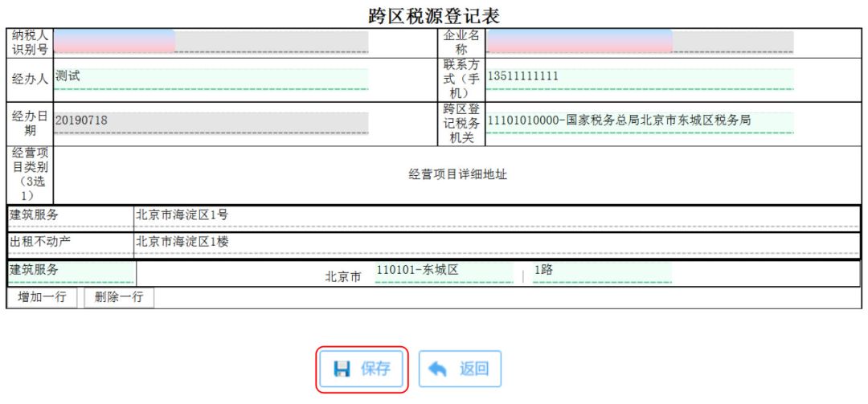The image size is (868, 404).
Task: Open the 跨区登记税务机关 tax authority dropdown
Action: (x=640, y=123)
